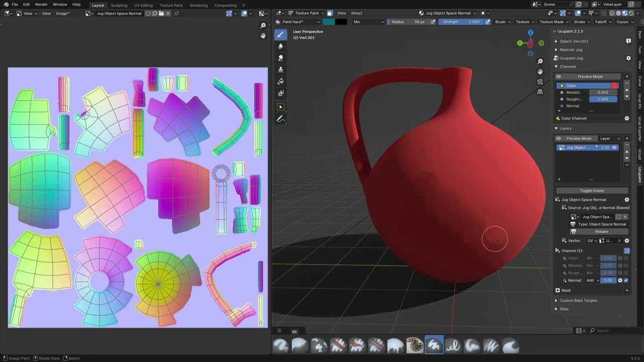The width and height of the screenshot is (644, 362).
Task: Select the Fill tool in viewport toolbar
Action: tap(281, 81)
